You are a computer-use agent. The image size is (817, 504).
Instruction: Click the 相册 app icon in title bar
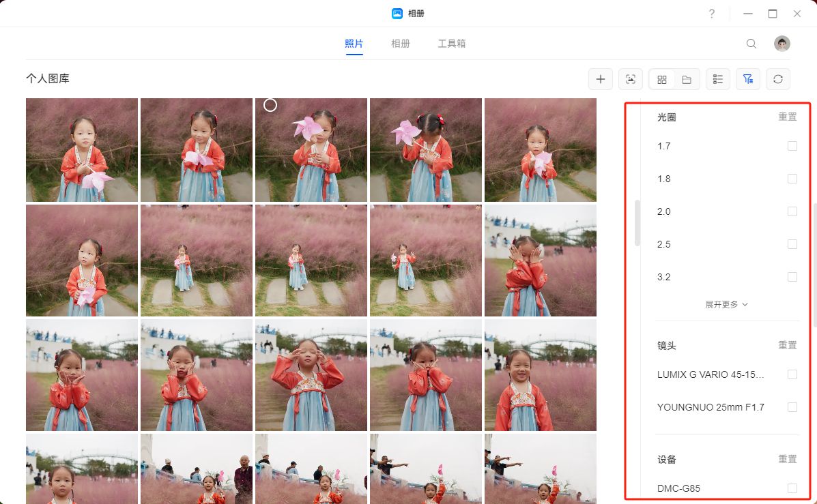[397, 14]
